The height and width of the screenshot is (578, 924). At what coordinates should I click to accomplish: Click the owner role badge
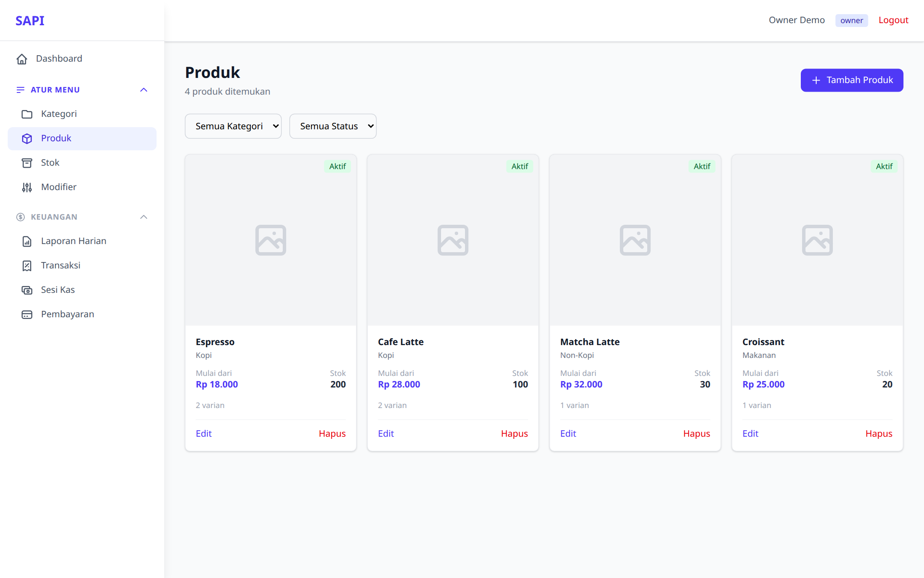851,21
